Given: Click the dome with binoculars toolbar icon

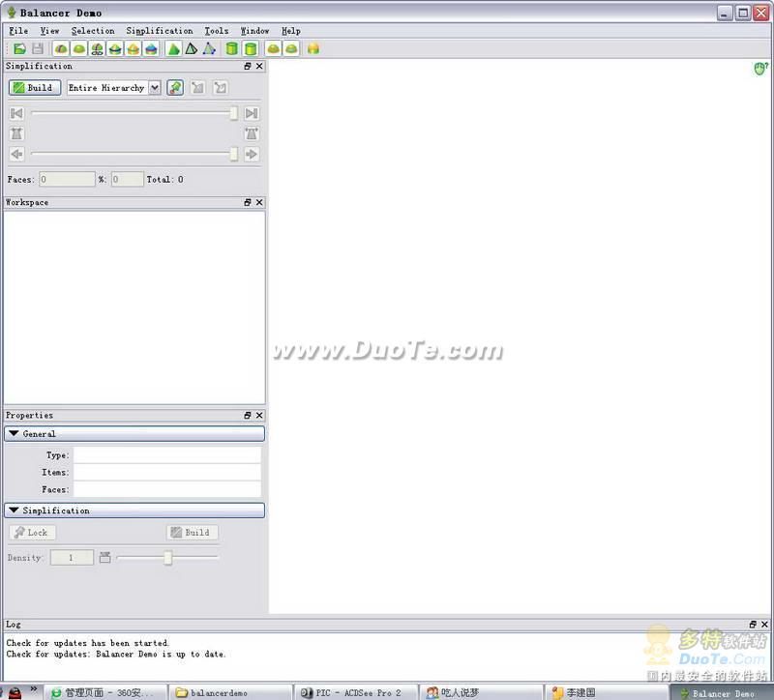Looking at the screenshot, I should point(98,48).
